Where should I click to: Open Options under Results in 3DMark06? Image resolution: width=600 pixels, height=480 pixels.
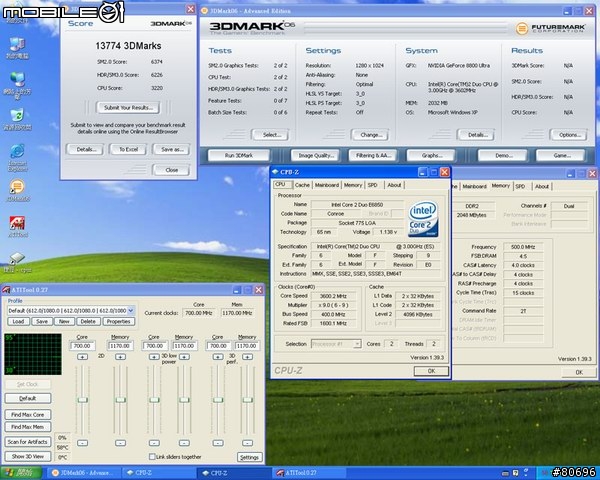569,135
